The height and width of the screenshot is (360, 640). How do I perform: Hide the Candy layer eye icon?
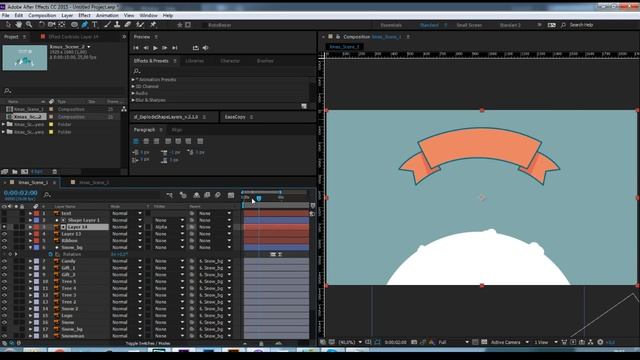pyautogui.click(x=4, y=261)
